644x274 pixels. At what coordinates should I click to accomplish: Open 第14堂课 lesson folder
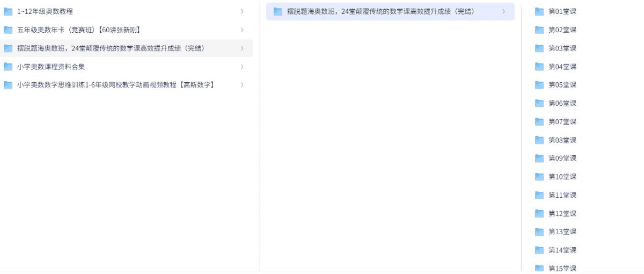[x=562, y=250]
